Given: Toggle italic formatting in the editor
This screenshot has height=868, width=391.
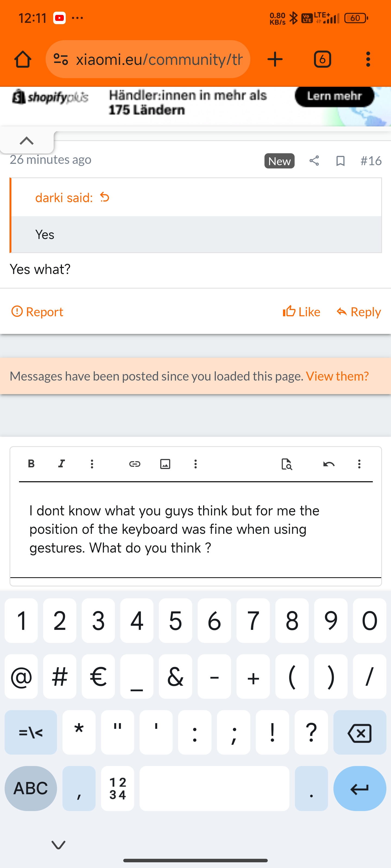Looking at the screenshot, I should pyautogui.click(x=61, y=464).
